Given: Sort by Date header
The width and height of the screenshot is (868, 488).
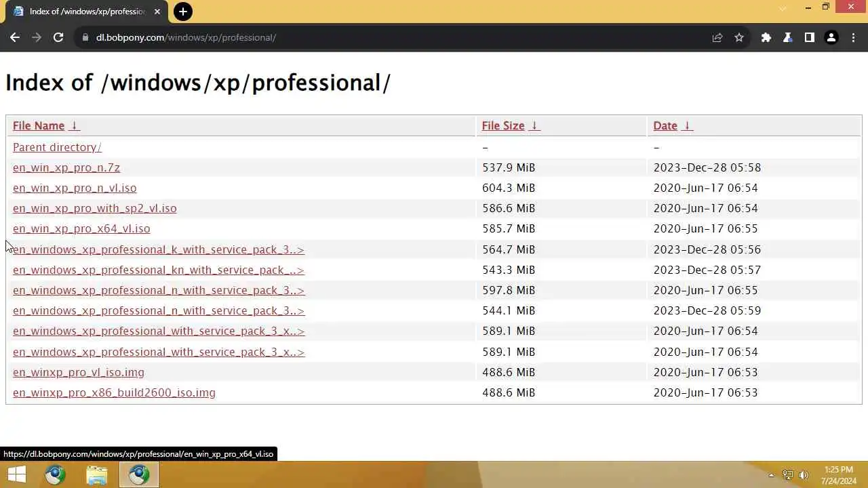Looking at the screenshot, I should 665,125.
